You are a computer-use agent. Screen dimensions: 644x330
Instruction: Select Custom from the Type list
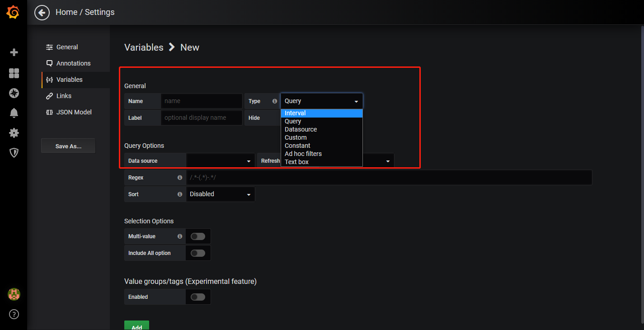coord(322,137)
